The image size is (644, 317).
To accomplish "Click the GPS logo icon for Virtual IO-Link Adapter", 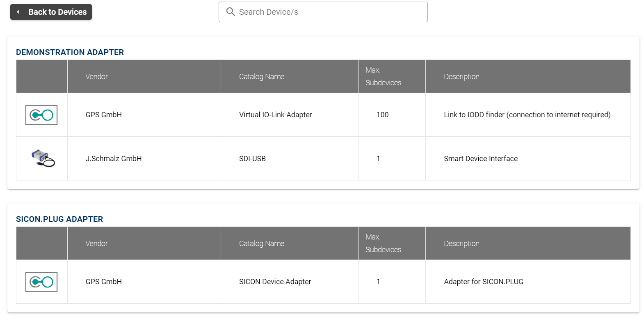I will (x=41, y=115).
